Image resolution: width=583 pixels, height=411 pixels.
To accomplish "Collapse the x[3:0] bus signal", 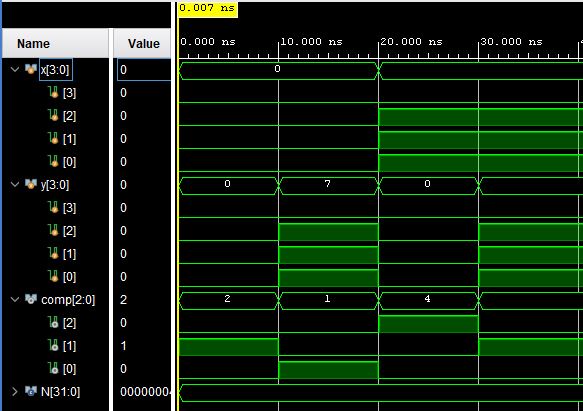I will (x=15, y=70).
